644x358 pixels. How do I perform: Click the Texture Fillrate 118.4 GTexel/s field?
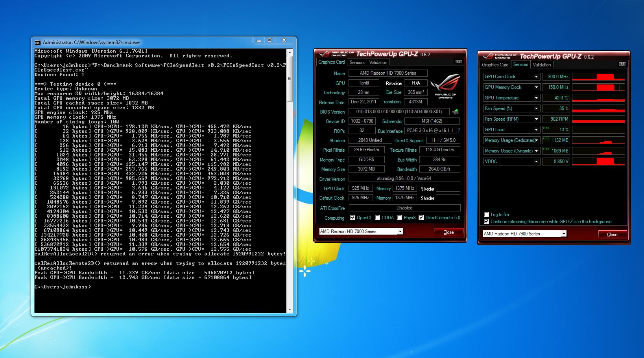[440, 150]
